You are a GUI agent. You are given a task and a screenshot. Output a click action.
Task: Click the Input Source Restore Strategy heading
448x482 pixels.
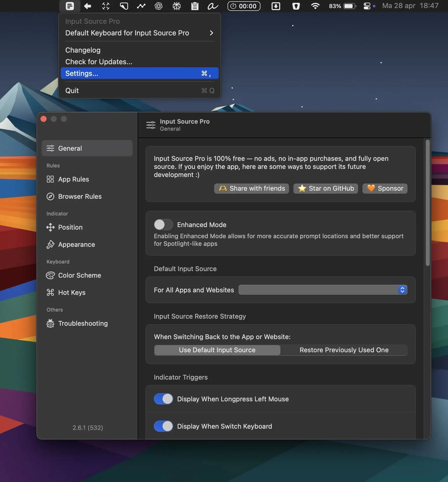tap(200, 316)
